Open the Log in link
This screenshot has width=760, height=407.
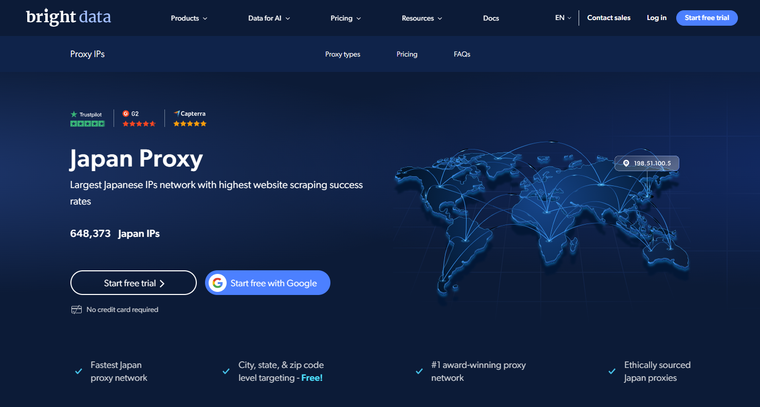click(656, 18)
